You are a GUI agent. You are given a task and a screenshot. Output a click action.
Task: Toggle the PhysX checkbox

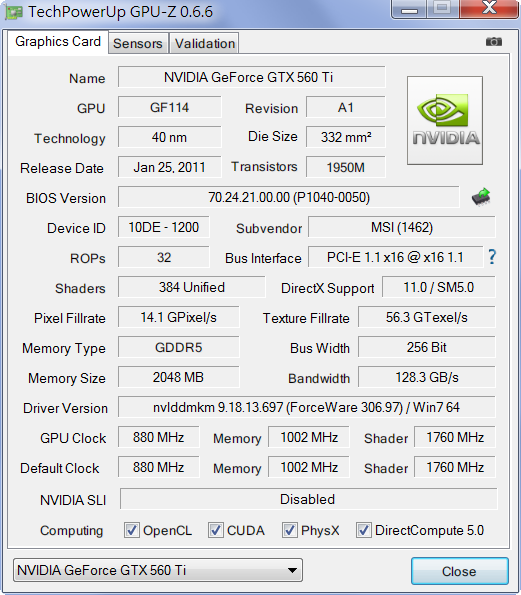coord(290,530)
